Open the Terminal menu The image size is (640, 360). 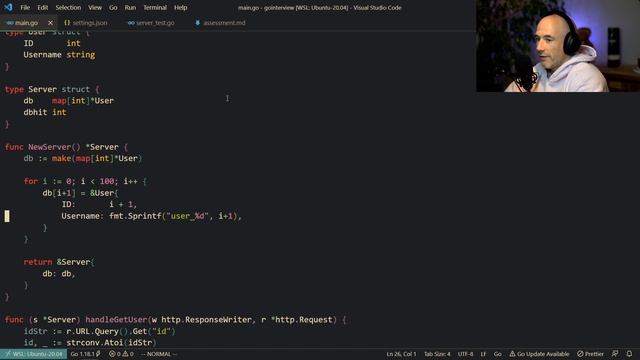pyautogui.click(x=155, y=7)
